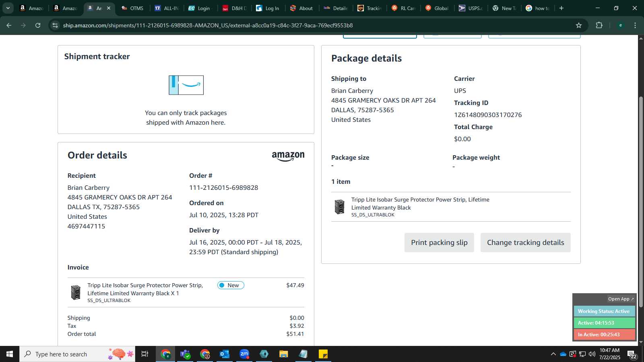This screenshot has height=362, width=644.
Task: Open the Chrome three-dot menu
Action: [x=635, y=25]
